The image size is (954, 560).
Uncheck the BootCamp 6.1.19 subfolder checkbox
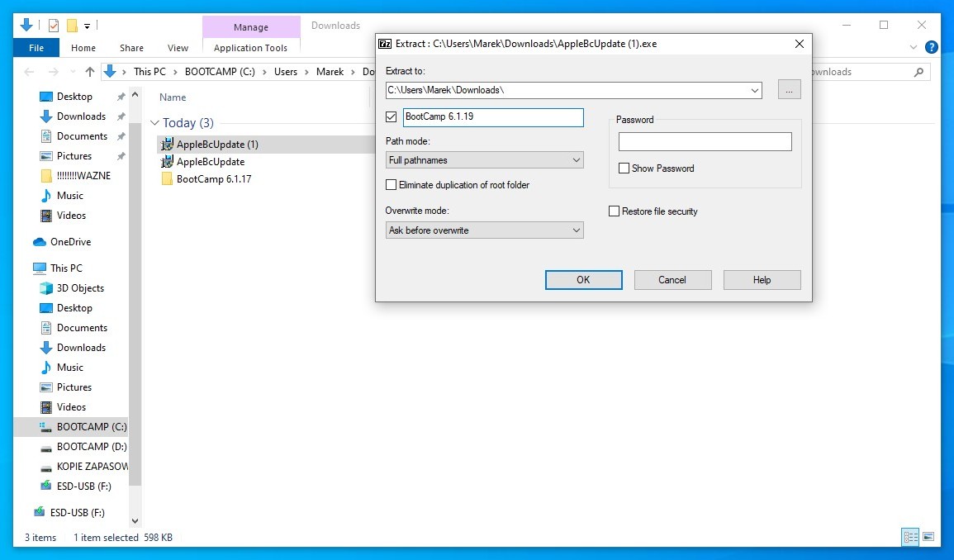tap(392, 116)
